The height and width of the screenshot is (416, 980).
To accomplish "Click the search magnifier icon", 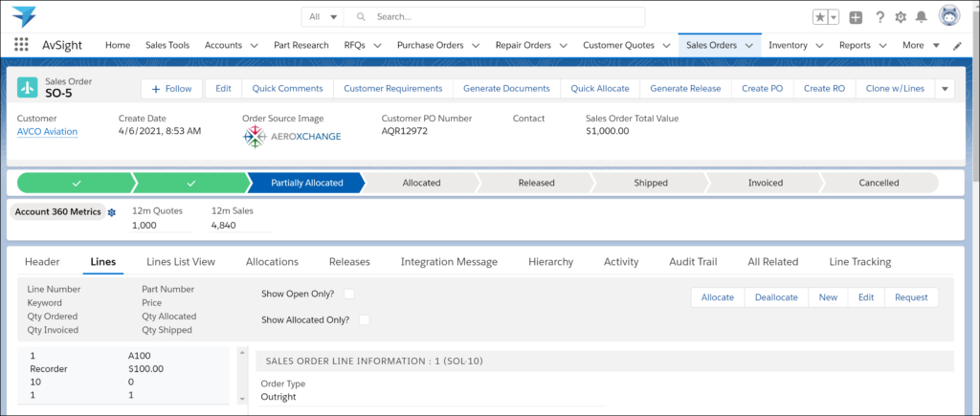I will (361, 17).
